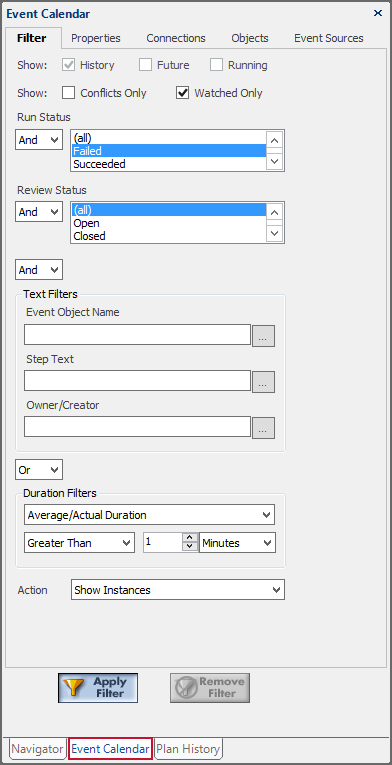Select the Event Calendar bottom tab
This screenshot has height=765, width=392.
pyautogui.click(x=110, y=748)
